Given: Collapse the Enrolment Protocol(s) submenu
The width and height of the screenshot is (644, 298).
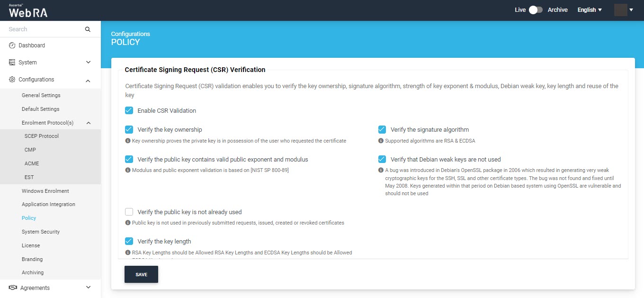Looking at the screenshot, I should (x=88, y=123).
